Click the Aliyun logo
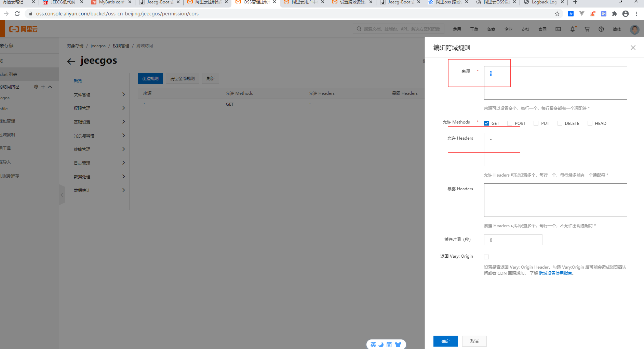644x349 pixels. [24, 29]
